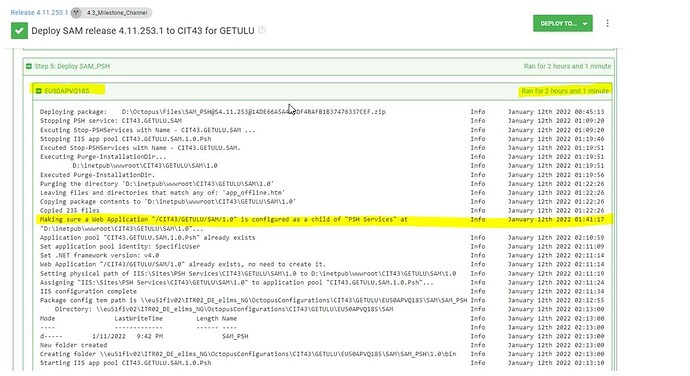Screen dimensions: 690x376
Task: Click the timestamp January 12th 2022 02:13:10
Action: click(x=556, y=363)
